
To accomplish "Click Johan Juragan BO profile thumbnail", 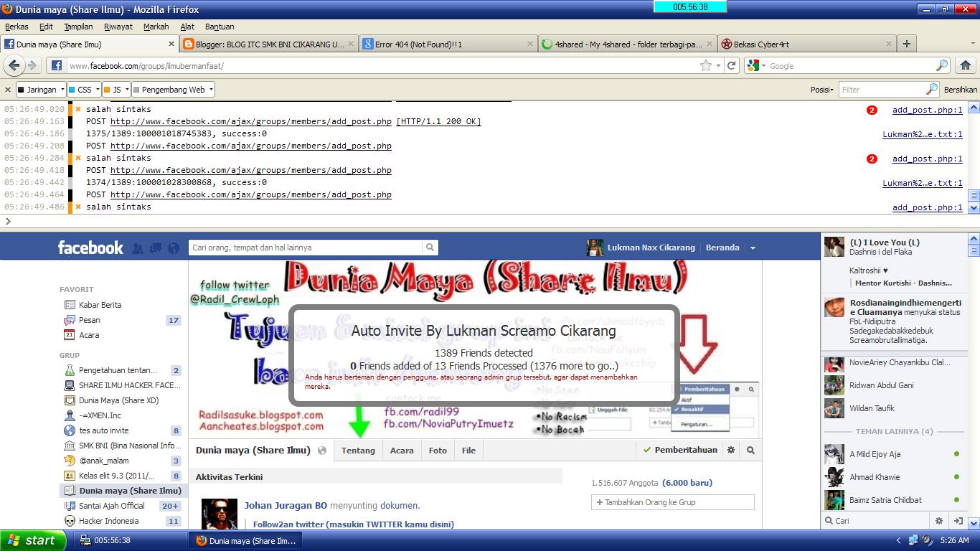I will [x=220, y=514].
